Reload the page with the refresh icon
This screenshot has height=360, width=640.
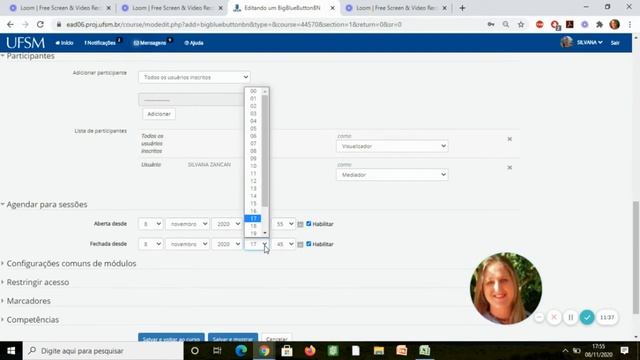click(40, 24)
